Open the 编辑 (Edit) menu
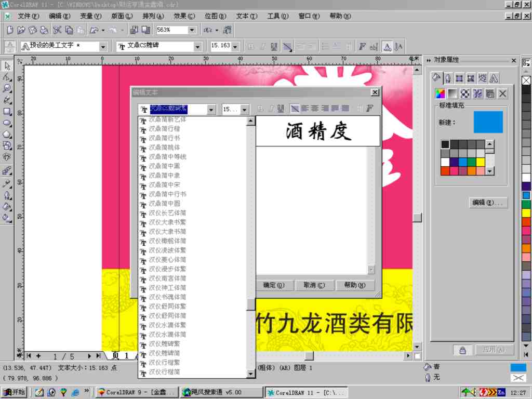Viewport: 532px width, 399px height. coord(59,16)
